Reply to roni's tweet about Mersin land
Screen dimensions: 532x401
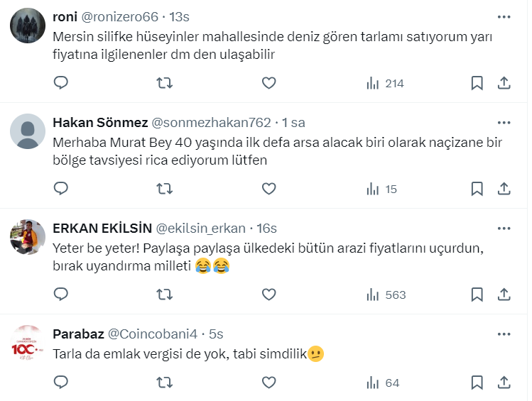[61, 83]
